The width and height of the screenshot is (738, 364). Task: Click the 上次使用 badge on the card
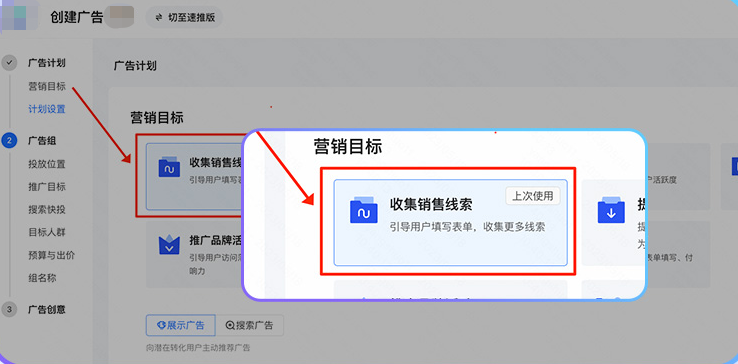[533, 196]
